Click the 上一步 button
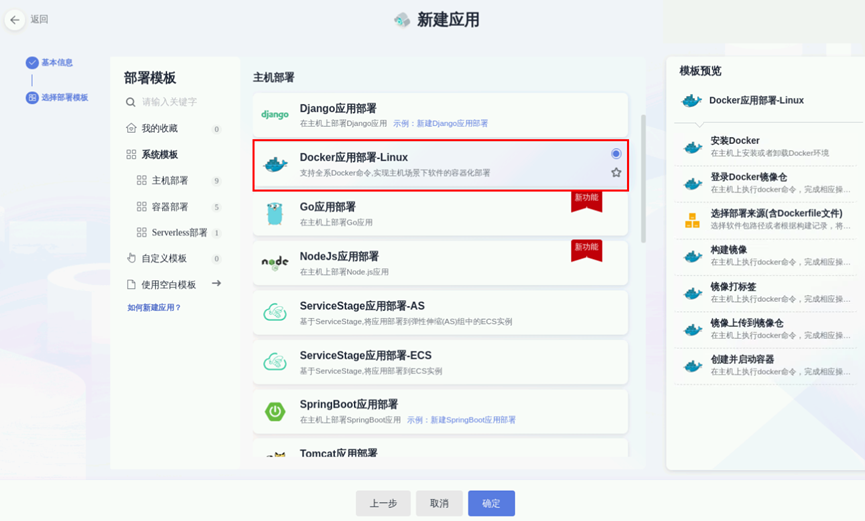 (x=383, y=503)
